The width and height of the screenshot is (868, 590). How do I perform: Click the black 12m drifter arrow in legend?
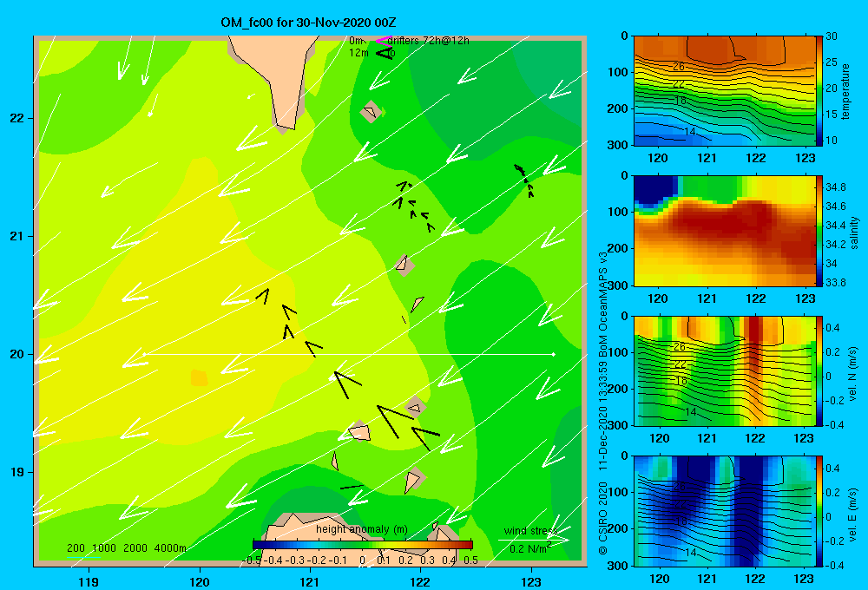click(x=384, y=53)
